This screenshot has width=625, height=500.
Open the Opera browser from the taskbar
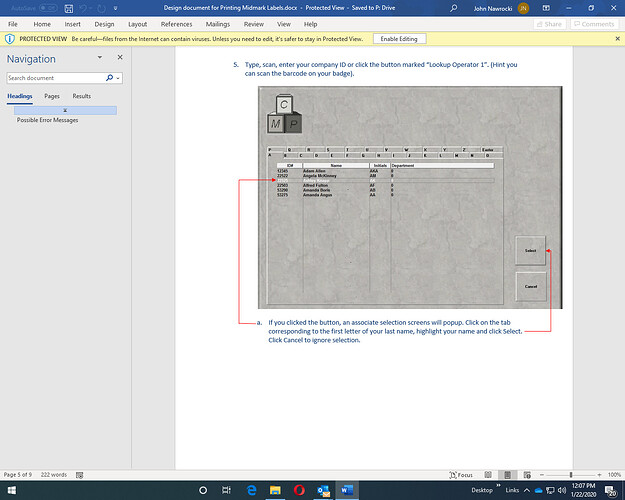click(x=298, y=491)
